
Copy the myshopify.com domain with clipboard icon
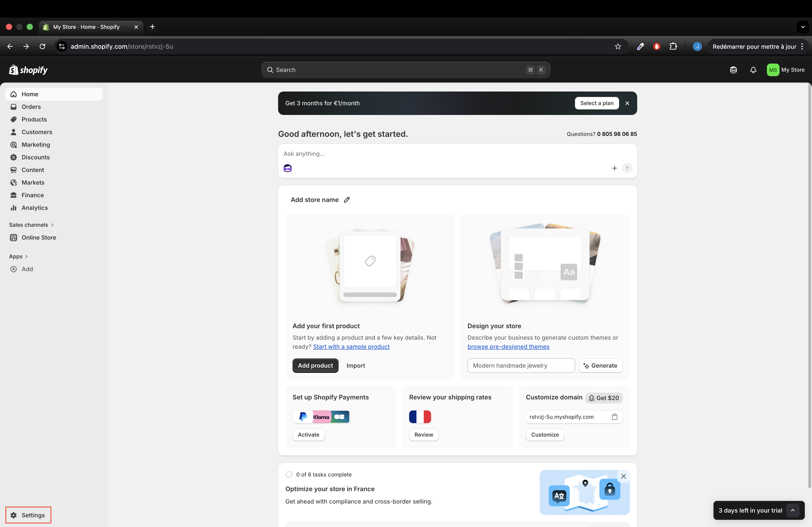(x=614, y=417)
